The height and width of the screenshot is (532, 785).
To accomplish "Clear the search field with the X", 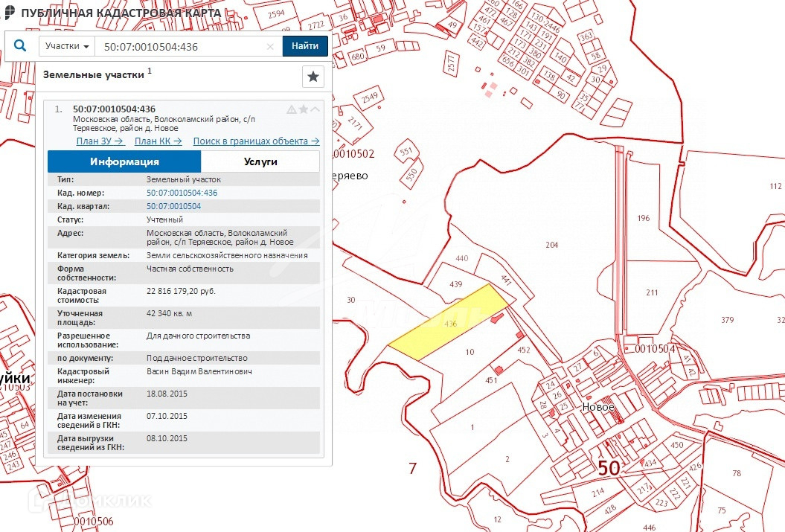I will [270, 46].
